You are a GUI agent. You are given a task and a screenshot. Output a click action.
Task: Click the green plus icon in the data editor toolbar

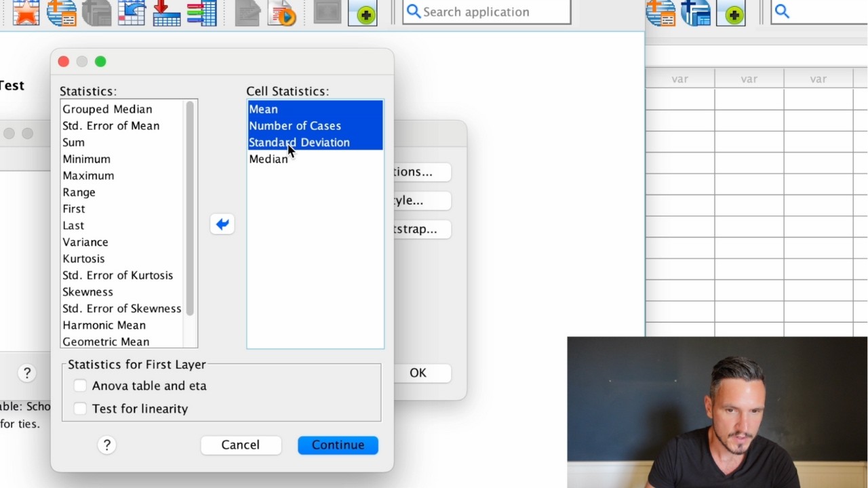[x=731, y=12]
